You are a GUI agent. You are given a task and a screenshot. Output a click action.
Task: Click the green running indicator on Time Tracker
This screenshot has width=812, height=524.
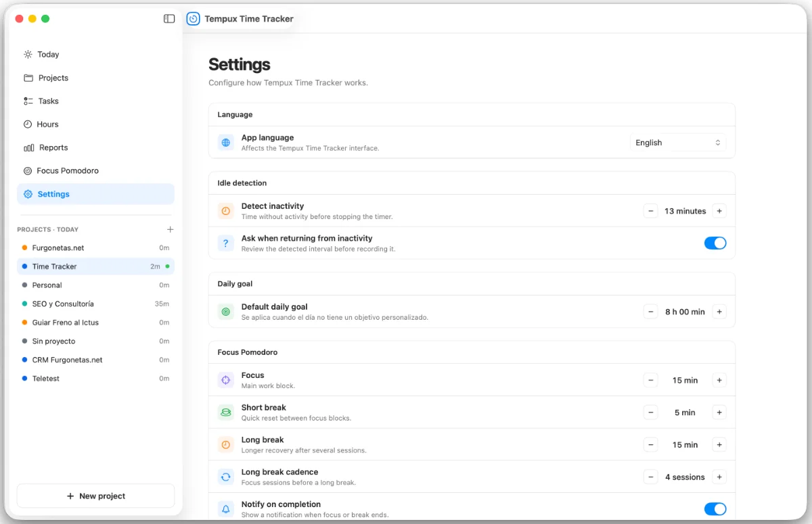click(167, 266)
